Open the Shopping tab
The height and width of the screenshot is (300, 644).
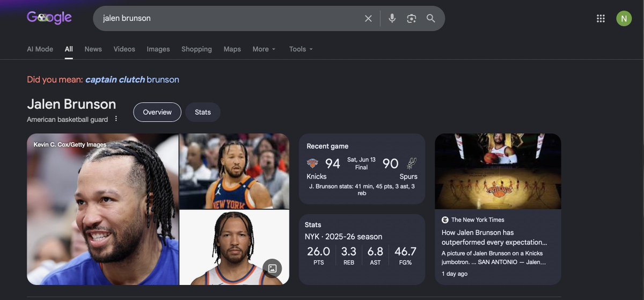click(x=196, y=49)
